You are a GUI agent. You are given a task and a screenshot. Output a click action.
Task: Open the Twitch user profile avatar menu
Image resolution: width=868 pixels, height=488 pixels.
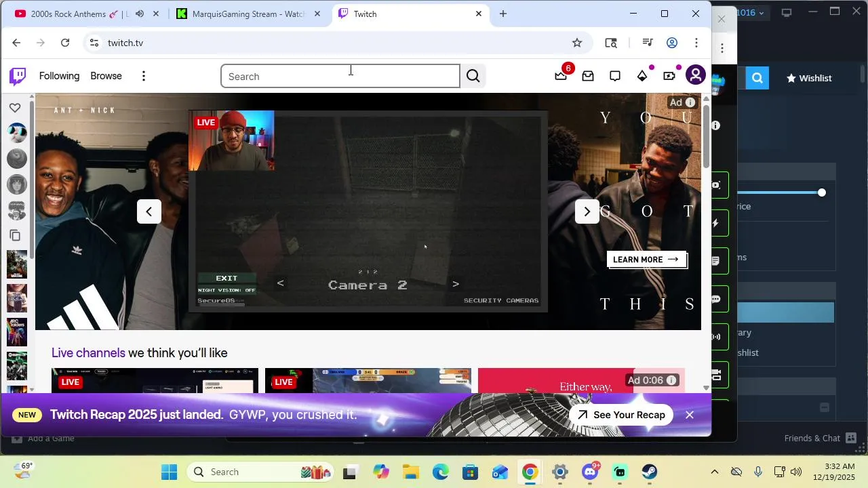696,75
